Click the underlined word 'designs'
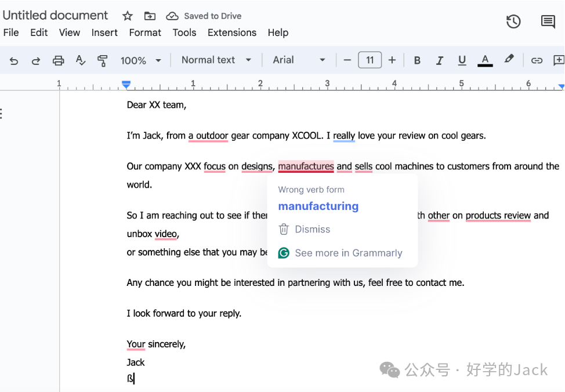 tap(257, 166)
